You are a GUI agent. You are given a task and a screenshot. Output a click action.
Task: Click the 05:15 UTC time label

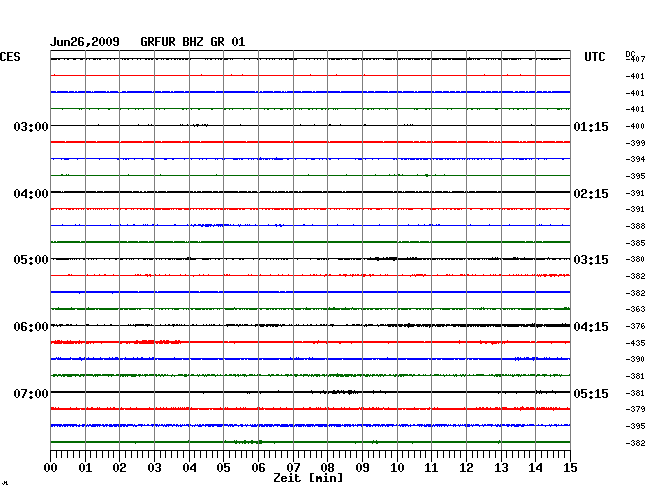[x=591, y=393]
